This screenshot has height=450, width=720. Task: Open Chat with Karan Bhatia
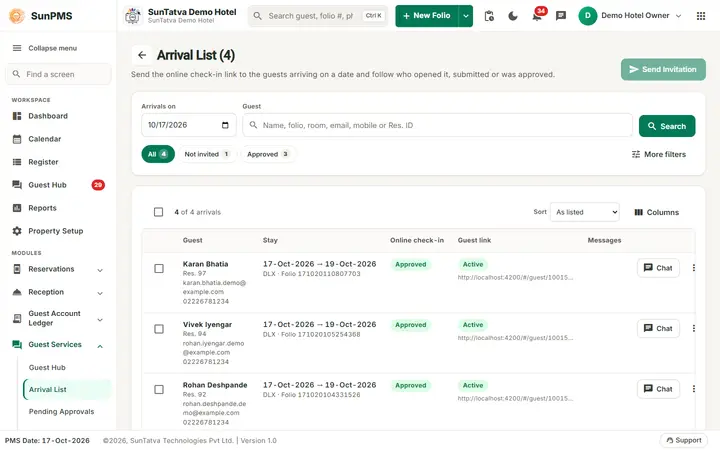[658, 268]
